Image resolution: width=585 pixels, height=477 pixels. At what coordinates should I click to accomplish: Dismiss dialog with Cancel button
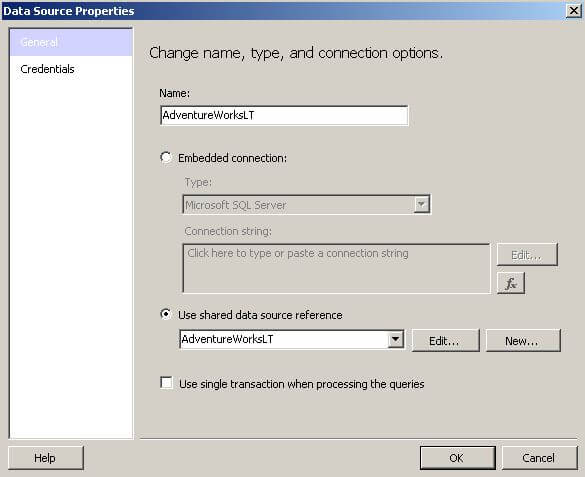pyautogui.click(x=539, y=458)
